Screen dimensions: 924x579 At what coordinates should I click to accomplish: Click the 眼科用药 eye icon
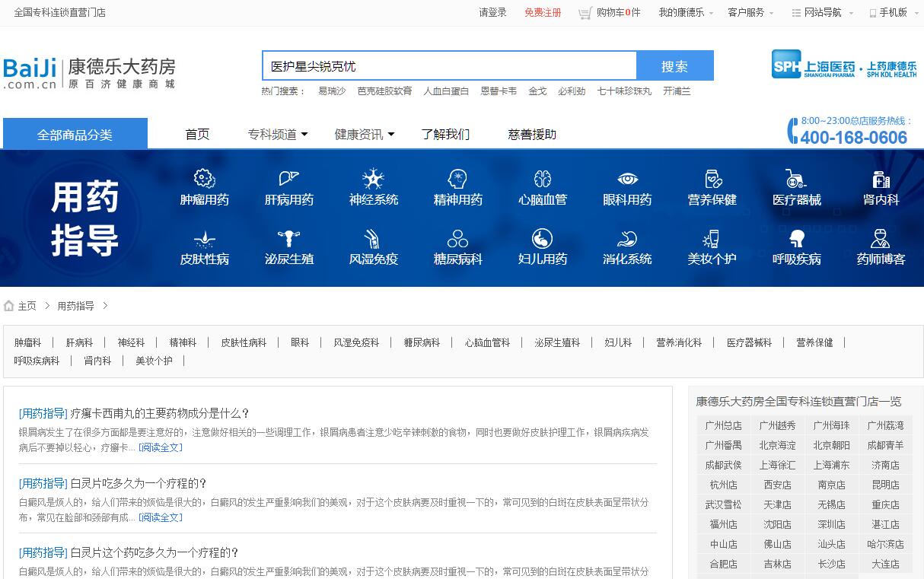(x=627, y=179)
